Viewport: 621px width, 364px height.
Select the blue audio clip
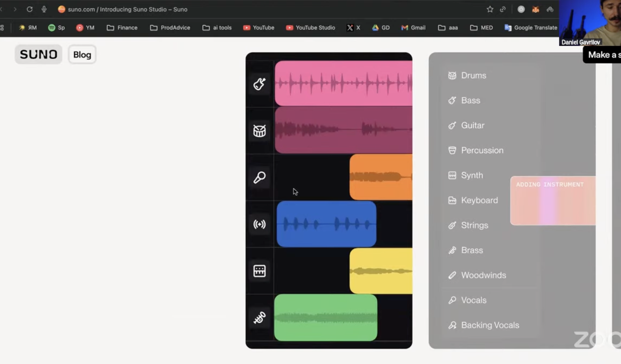[326, 224]
